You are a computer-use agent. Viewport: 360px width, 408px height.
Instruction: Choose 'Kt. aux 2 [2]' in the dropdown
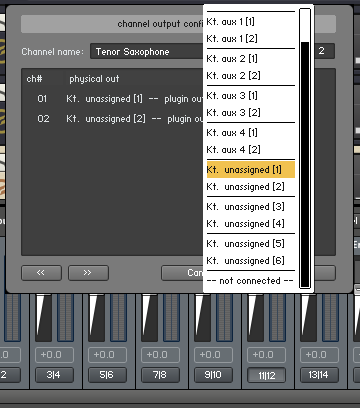pyautogui.click(x=251, y=76)
